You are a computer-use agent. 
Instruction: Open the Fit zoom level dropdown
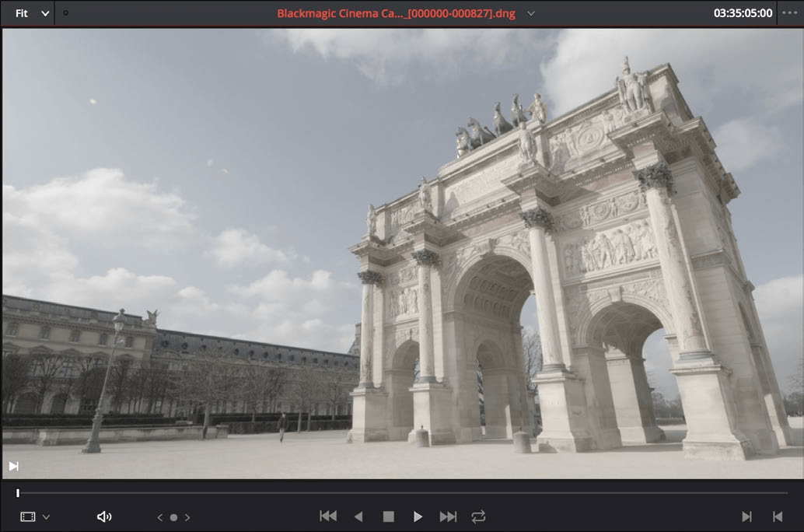(32, 13)
